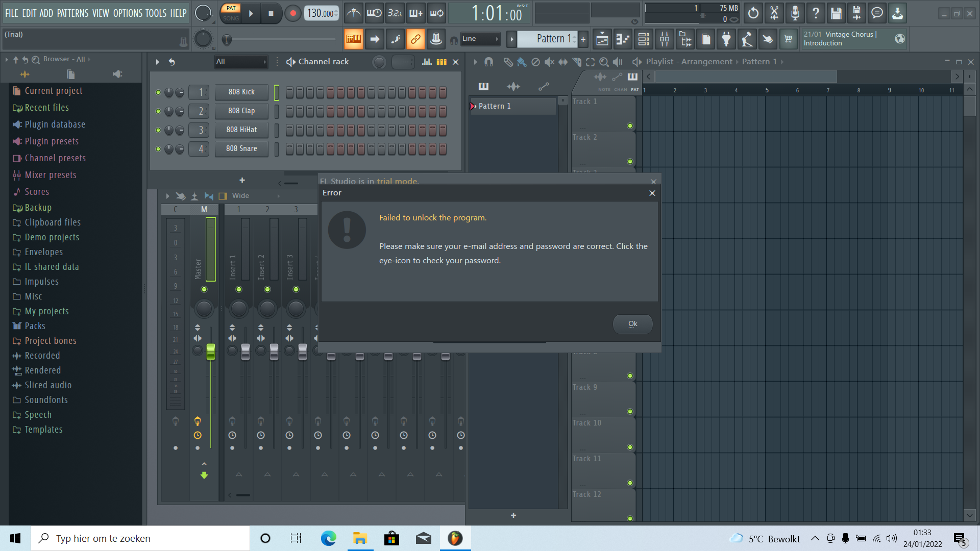Viewport: 980px width, 551px height.
Task: Open the Pattern 1 selector
Action: 548,39
